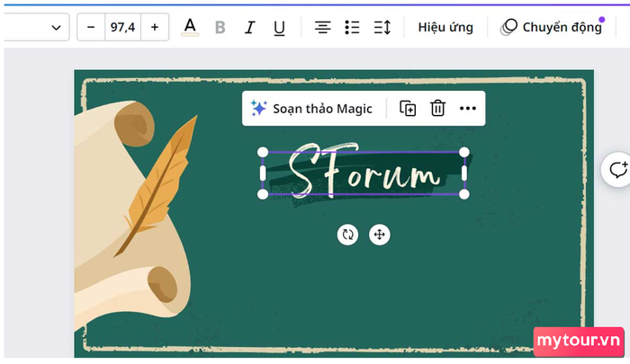The image size is (630, 364).
Task: Select the feather quill illustration
Action: pyautogui.click(x=158, y=185)
